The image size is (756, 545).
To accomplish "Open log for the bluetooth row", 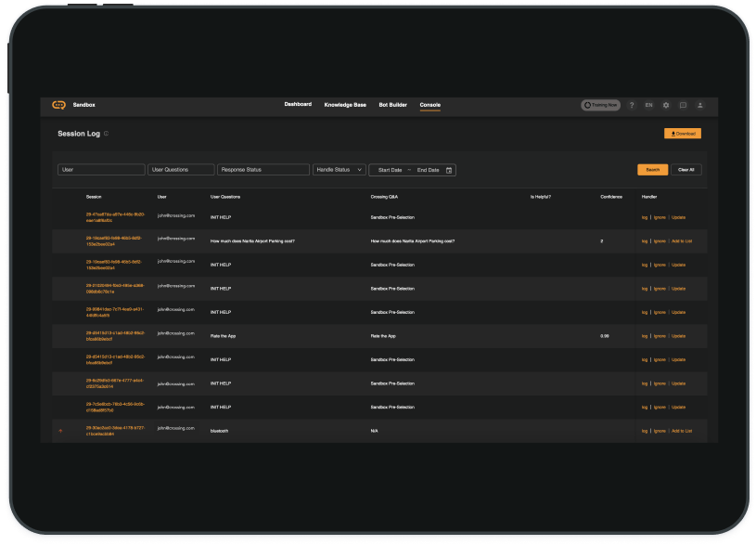I will [645, 431].
